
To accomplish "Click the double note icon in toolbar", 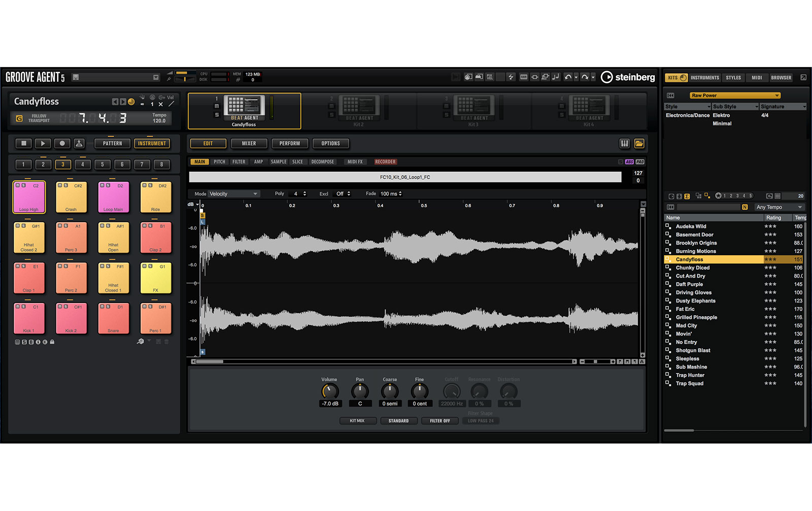I will (x=556, y=77).
